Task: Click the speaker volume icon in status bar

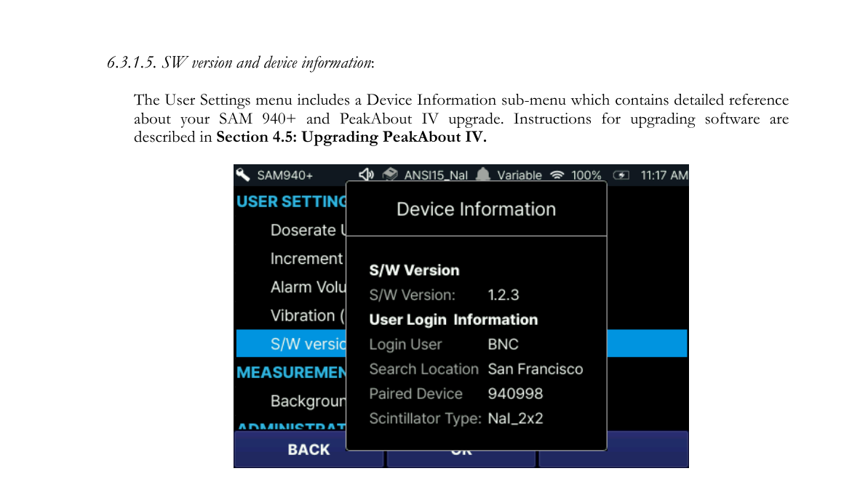Action: 366,174
